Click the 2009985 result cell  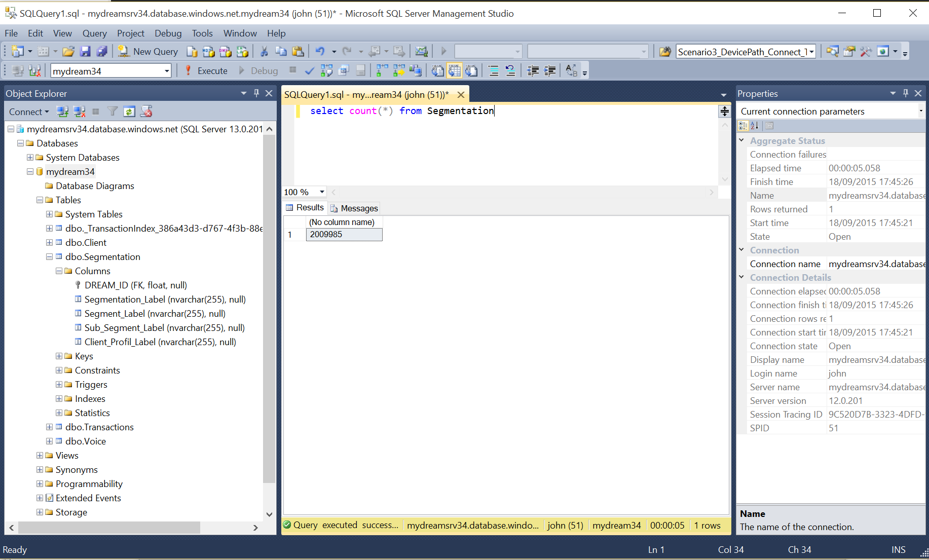tap(344, 234)
